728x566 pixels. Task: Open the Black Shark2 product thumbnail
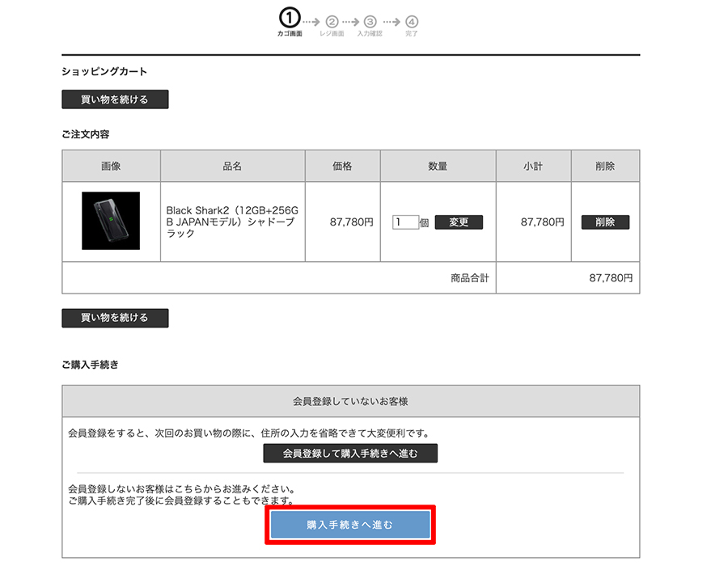111,221
